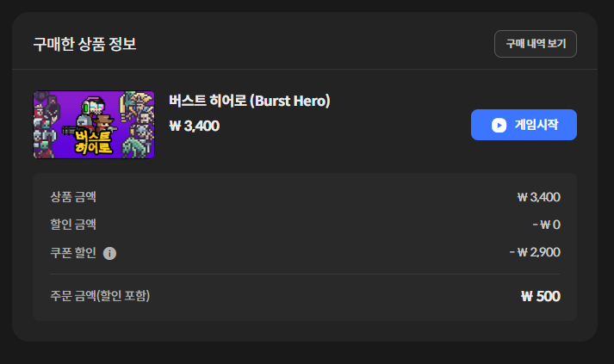Viewport: 614px width, 364px height.
Task: Click the ₩ 3,400 price under game title
Action: pos(195,126)
